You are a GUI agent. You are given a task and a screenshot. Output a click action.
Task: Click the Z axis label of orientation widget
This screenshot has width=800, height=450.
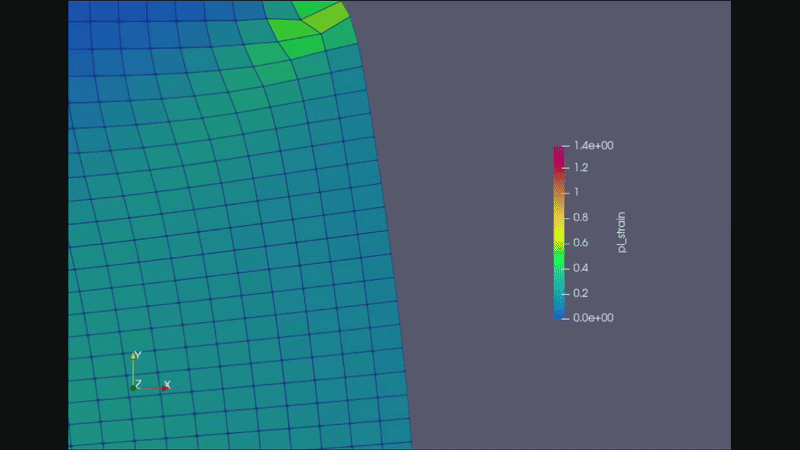click(137, 384)
